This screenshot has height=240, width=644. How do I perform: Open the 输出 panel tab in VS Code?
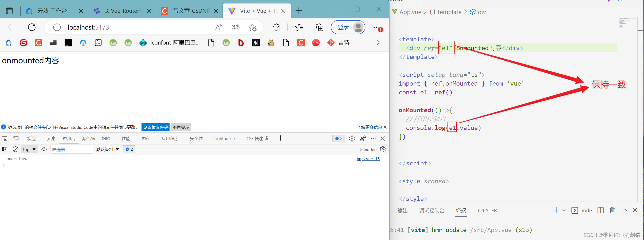(403, 210)
